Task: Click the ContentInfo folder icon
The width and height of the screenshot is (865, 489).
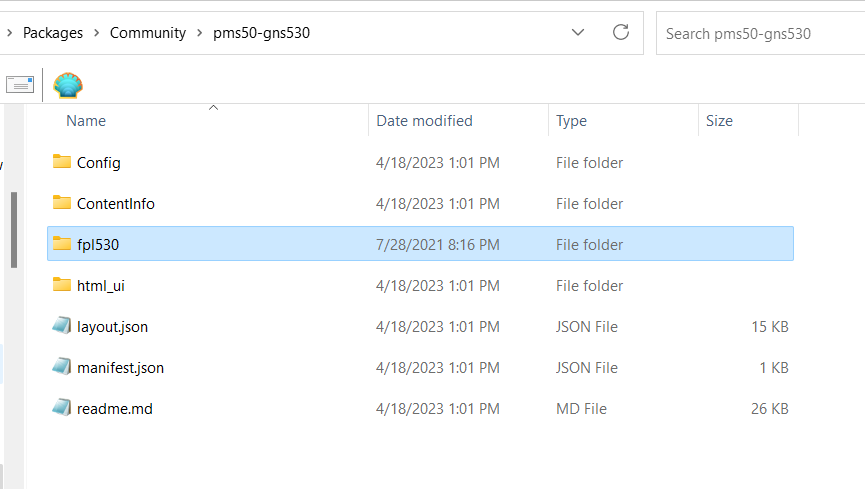Action: (62, 203)
